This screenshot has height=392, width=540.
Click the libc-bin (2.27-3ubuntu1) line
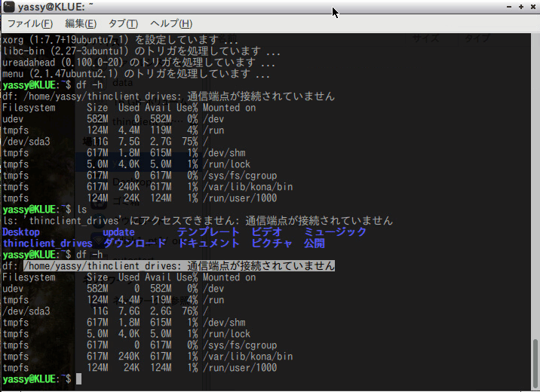pyautogui.click(x=141, y=51)
